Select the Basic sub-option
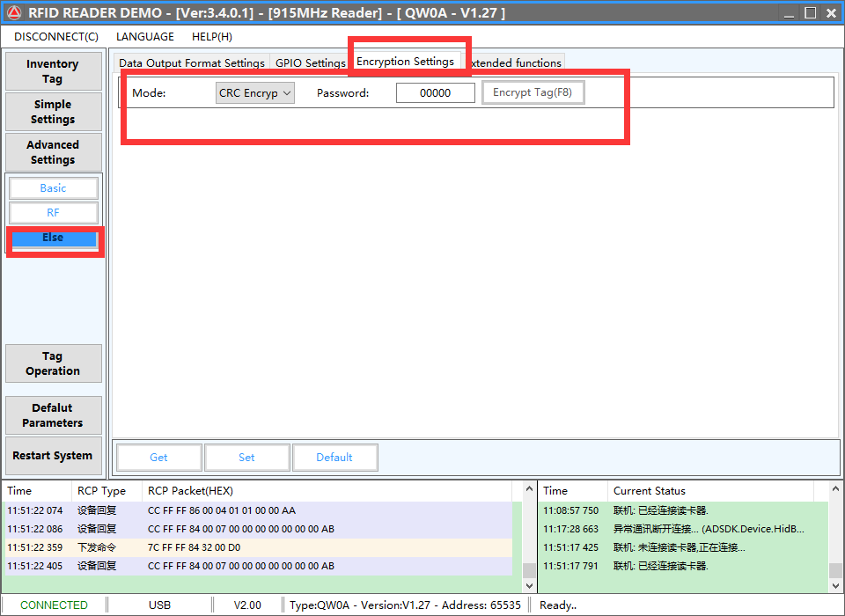The width and height of the screenshot is (845, 616). [53, 188]
